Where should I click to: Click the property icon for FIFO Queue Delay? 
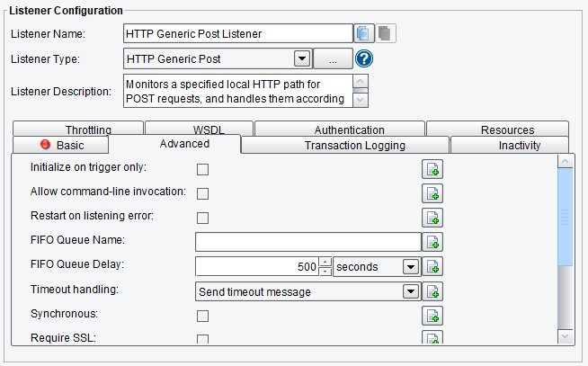432,266
